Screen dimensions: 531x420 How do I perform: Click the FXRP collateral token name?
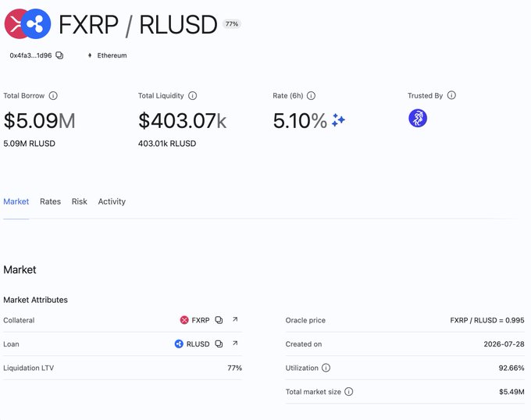point(201,320)
